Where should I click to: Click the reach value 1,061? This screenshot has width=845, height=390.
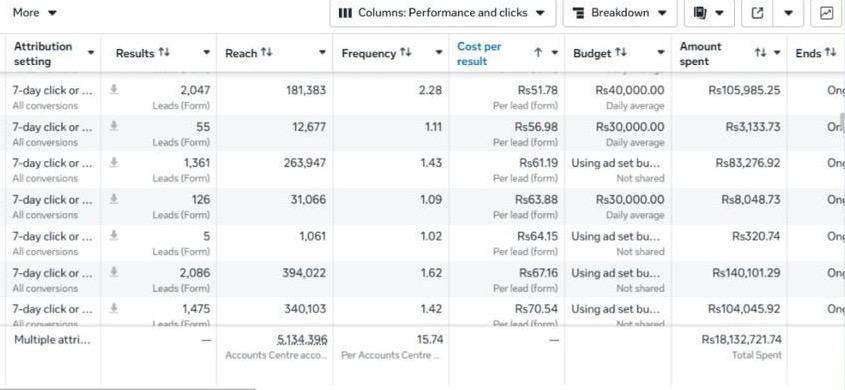tap(313, 236)
